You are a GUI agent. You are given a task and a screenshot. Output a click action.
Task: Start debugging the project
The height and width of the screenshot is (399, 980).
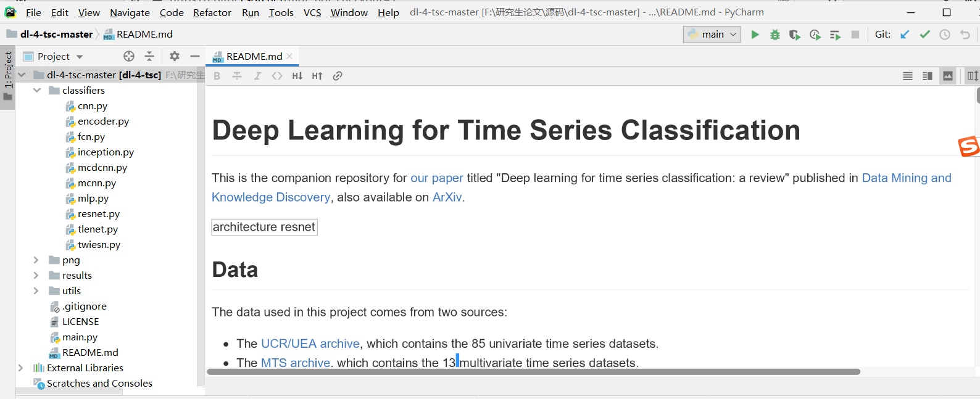[774, 34]
